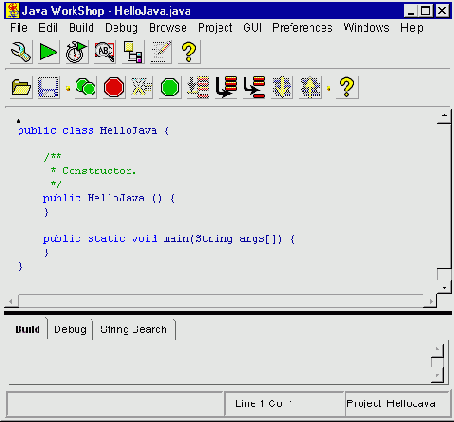Move up the stack with up-arrow icon
This screenshot has height=422, width=454.
click(310, 87)
